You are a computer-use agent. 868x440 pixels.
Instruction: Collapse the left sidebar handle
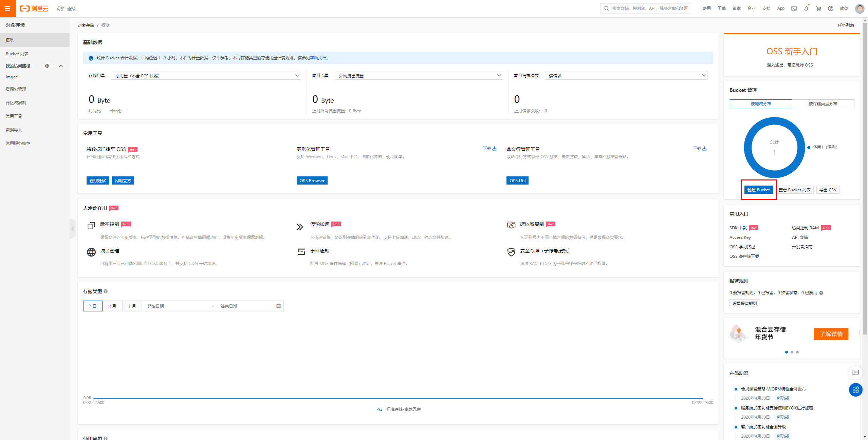(73, 229)
